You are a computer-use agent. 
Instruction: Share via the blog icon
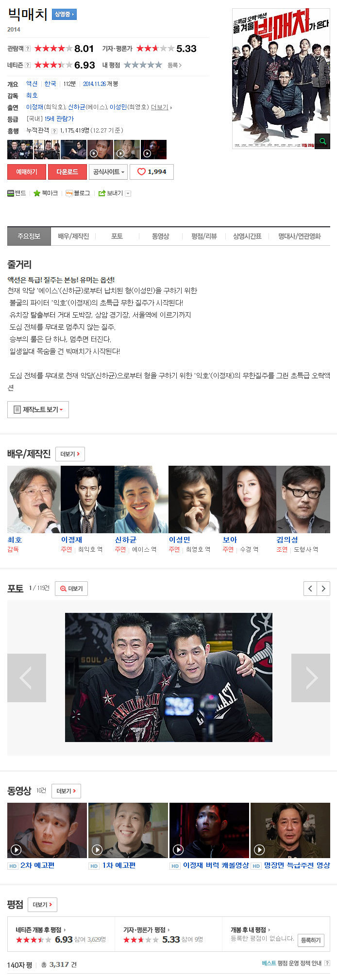[69, 193]
